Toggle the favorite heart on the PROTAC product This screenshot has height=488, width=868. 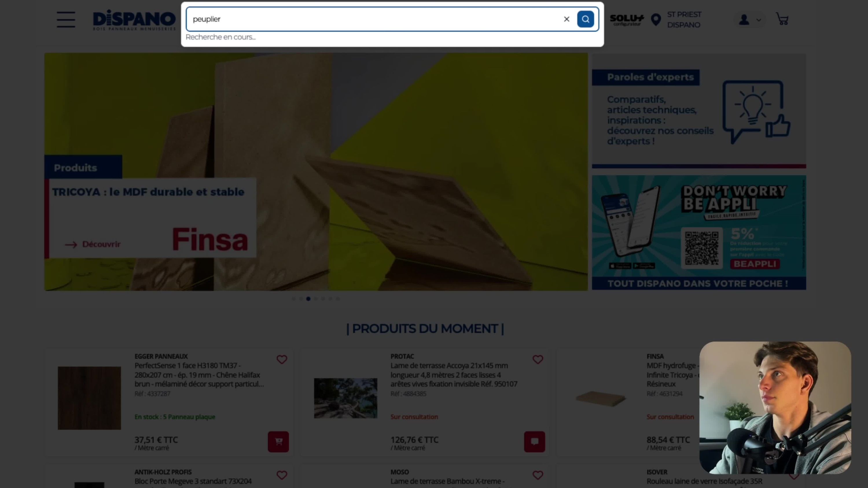point(538,359)
